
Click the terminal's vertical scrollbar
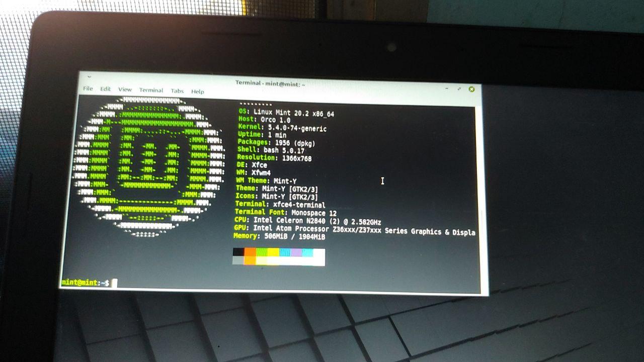coord(478,201)
